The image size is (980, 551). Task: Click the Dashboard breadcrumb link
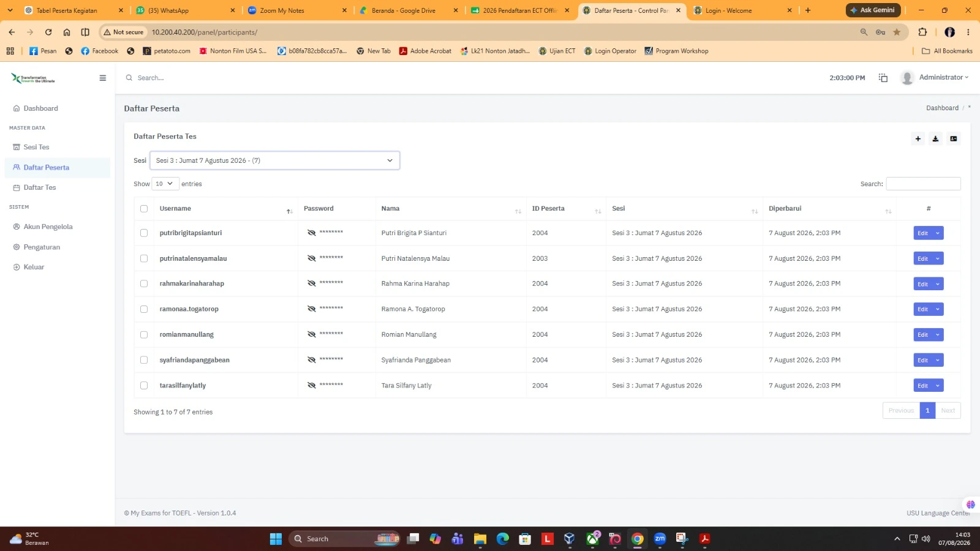coord(942,108)
